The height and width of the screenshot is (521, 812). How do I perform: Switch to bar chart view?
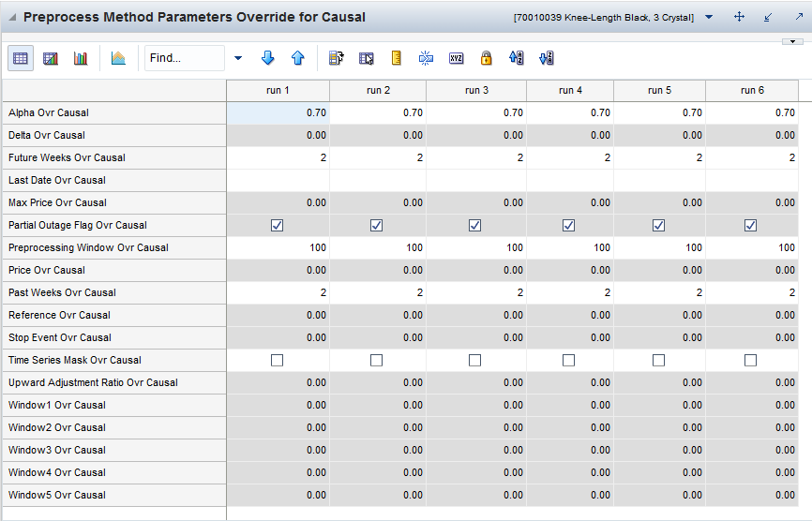click(81, 58)
